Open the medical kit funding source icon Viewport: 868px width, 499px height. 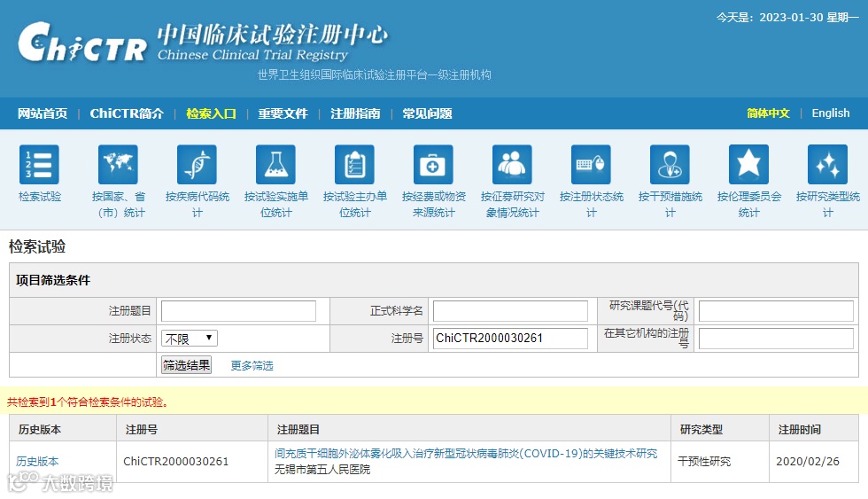[433, 165]
